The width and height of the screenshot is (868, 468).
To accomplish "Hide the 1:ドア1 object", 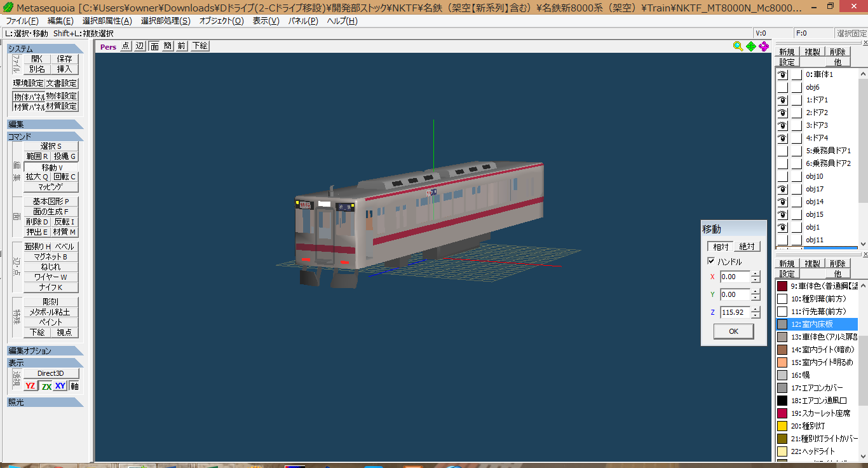I will [783, 100].
